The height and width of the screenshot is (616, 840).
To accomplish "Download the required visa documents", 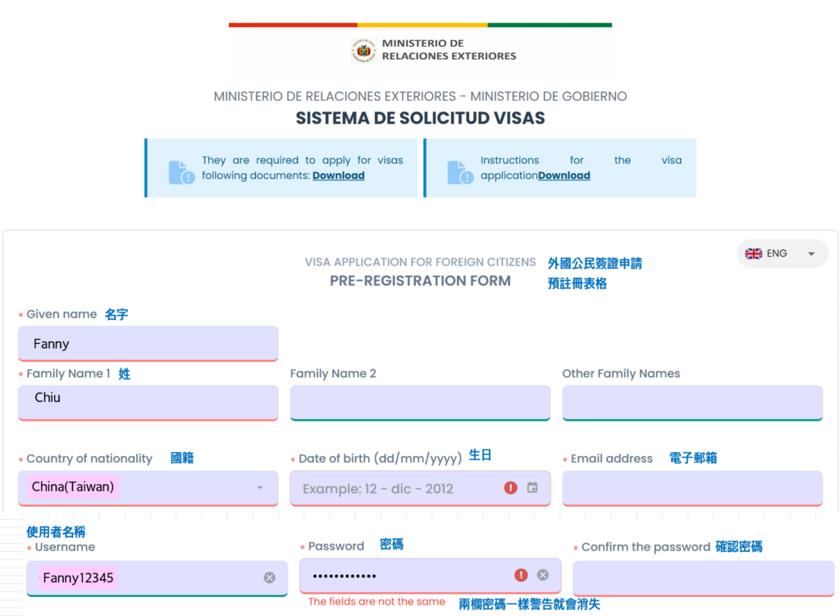I will click(338, 176).
